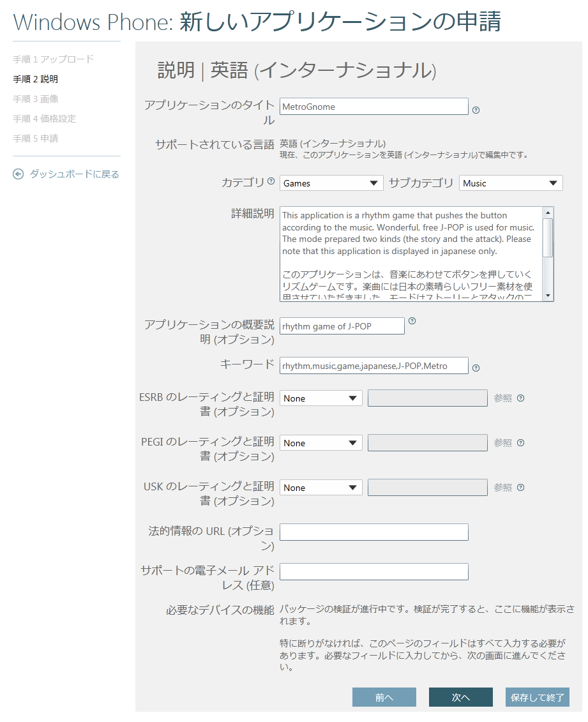The width and height of the screenshot is (588, 722).
Task: Click the ESRB certificate file field
Action: (x=427, y=398)
